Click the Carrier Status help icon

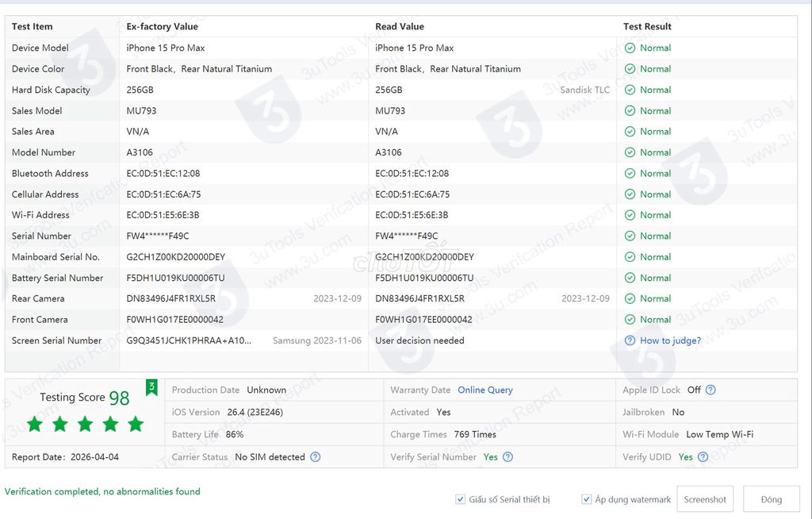(315, 457)
